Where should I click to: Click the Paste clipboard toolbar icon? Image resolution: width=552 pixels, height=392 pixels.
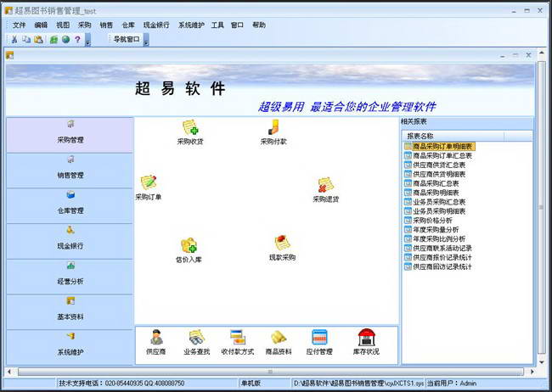[39, 39]
